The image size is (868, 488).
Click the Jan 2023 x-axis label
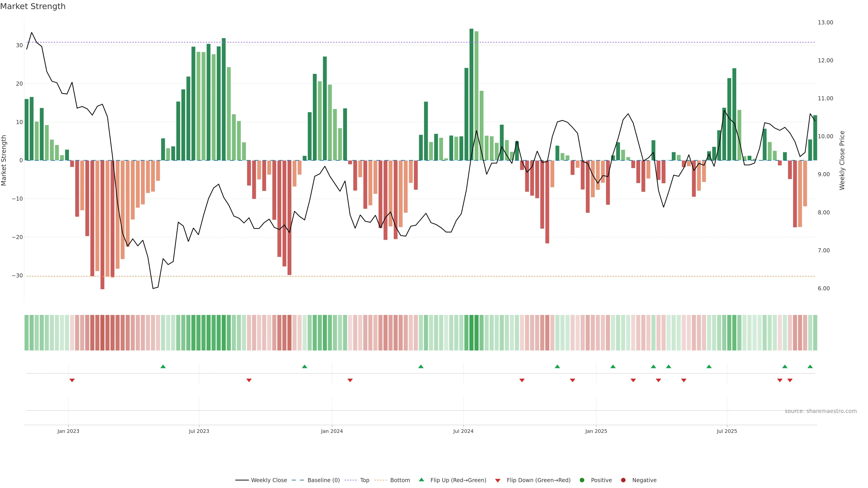point(68,431)
